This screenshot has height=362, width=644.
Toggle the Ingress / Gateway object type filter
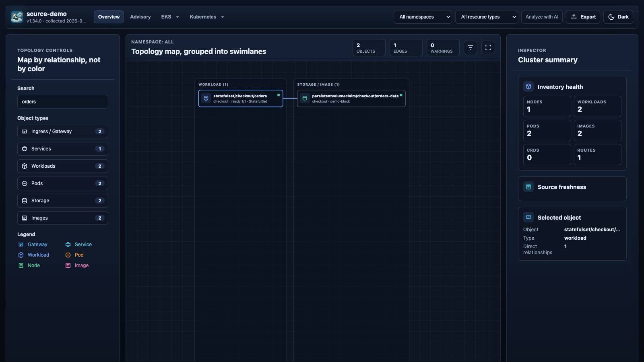pyautogui.click(x=63, y=132)
